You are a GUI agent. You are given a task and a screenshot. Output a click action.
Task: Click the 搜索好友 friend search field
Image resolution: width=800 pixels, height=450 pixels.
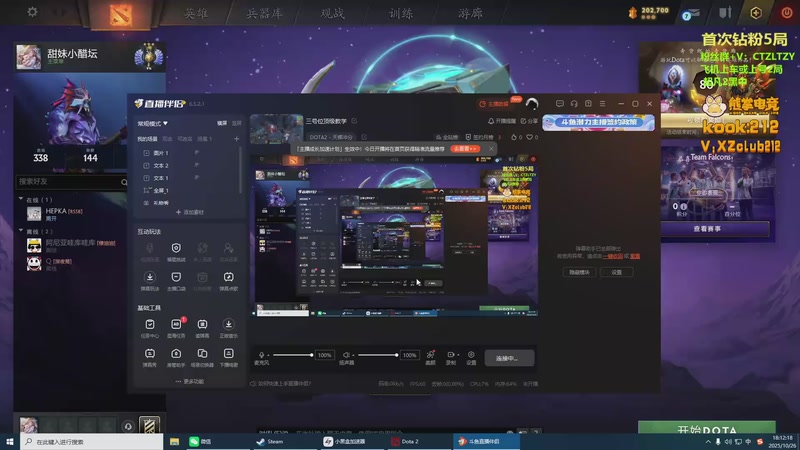click(x=71, y=182)
